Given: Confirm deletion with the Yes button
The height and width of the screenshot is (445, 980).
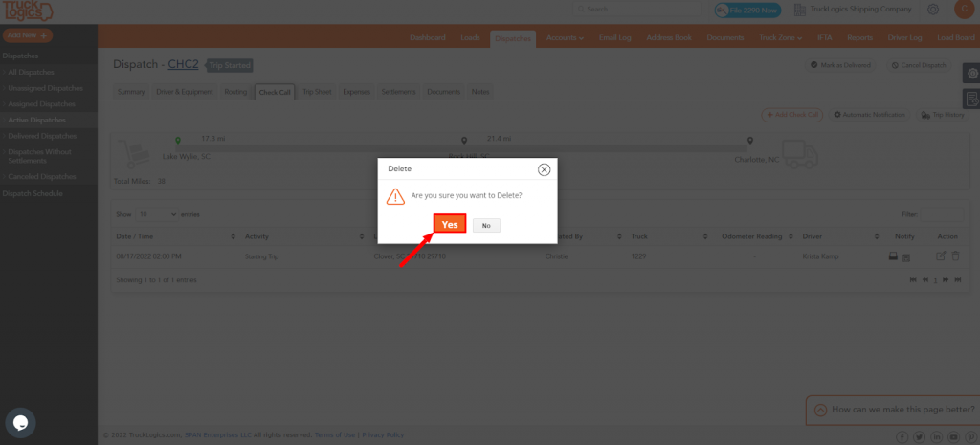Looking at the screenshot, I should pyautogui.click(x=450, y=225).
